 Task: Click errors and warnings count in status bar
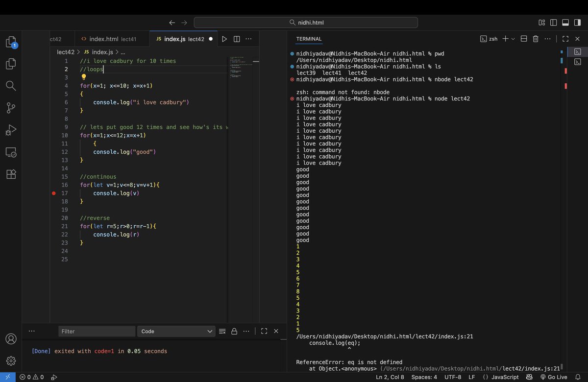click(x=31, y=377)
